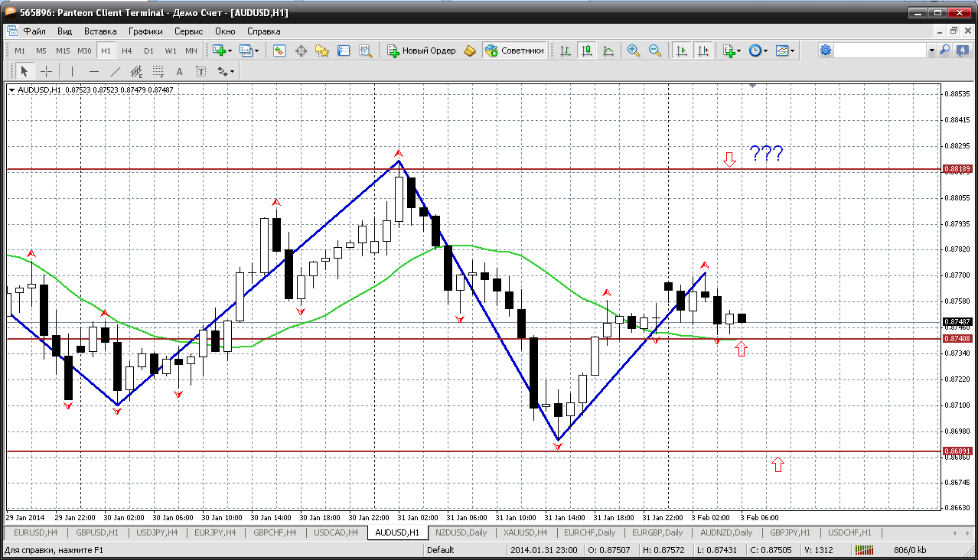Click the ??? text label on chart
978x560 pixels.
[x=766, y=153]
